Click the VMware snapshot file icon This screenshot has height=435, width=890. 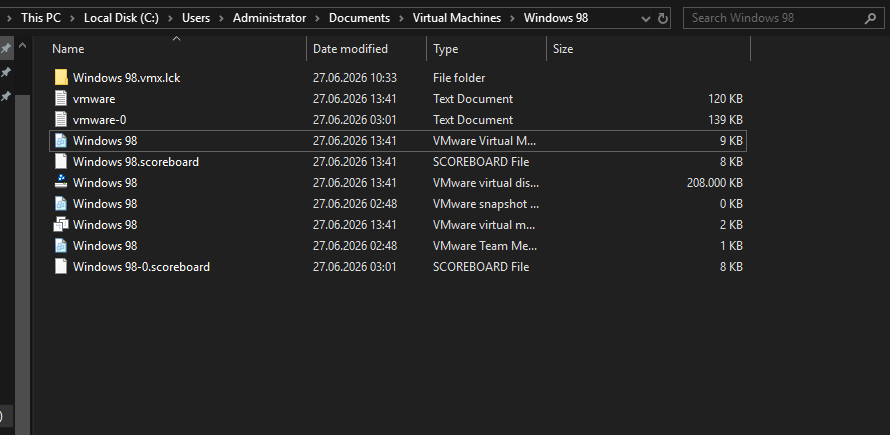click(61, 203)
